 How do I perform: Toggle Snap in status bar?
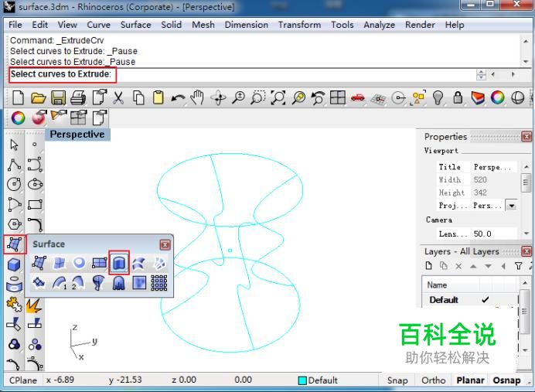pos(397,380)
